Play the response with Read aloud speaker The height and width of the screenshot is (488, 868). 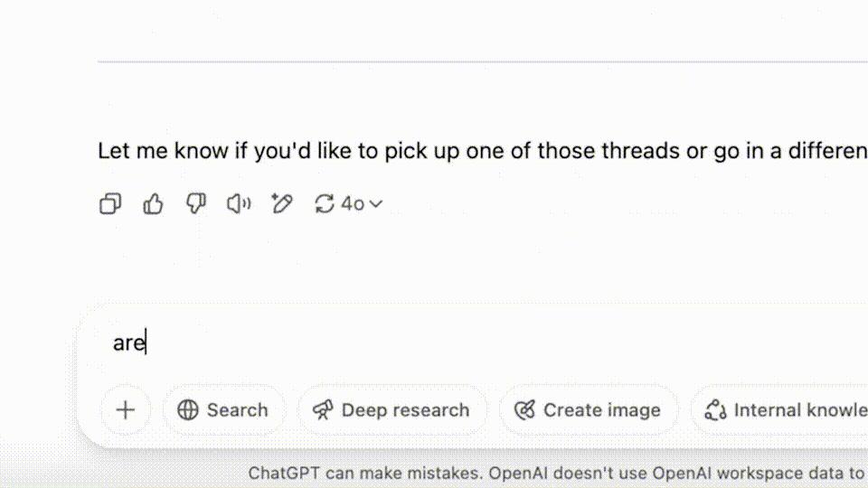(x=239, y=203)
